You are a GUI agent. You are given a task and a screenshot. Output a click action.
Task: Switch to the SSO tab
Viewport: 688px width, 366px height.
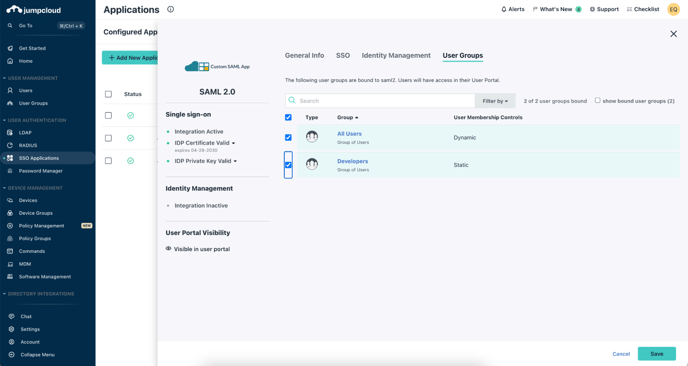pos(343,55)
